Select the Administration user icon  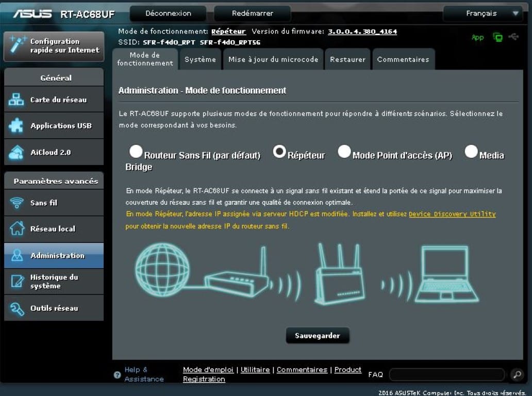(x=16, y=255)
